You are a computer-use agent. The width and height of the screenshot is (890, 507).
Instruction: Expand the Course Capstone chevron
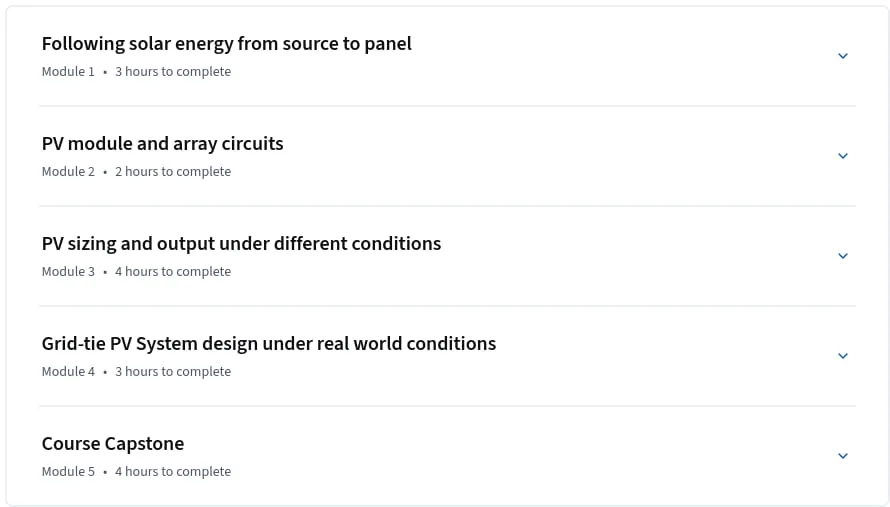tap(843, 455)
